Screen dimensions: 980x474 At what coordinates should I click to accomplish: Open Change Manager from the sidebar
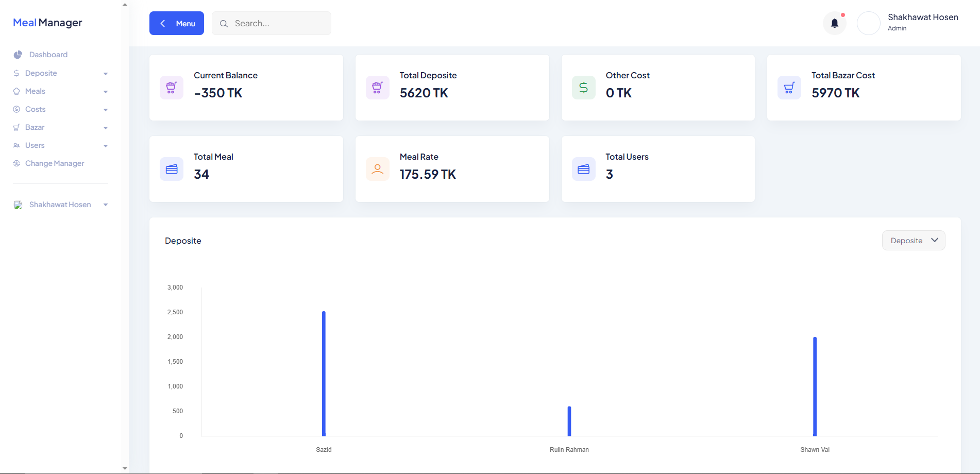[x=54, y=163]
